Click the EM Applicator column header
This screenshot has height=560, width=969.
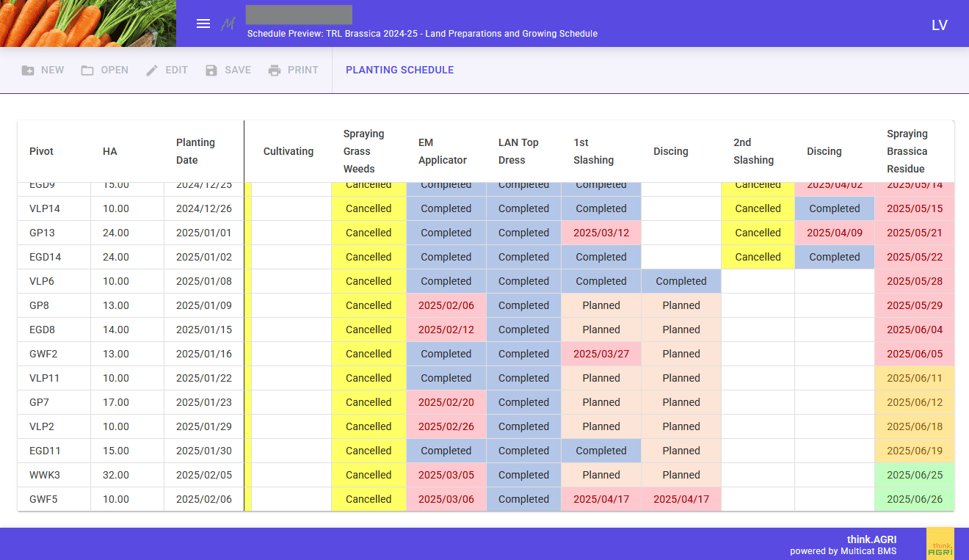(x=443, y=151)
